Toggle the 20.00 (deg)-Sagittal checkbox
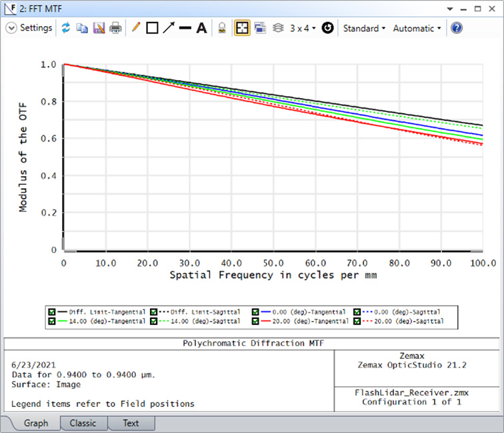The height and width of the screenshot is (433, 504). (358, 322)
